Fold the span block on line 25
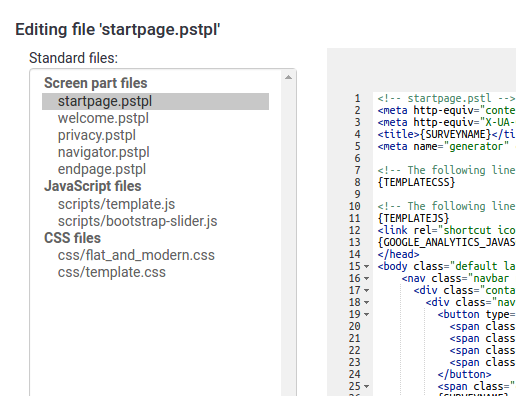The width and height of the screenshot is (516, 396). tap(366, 386)
